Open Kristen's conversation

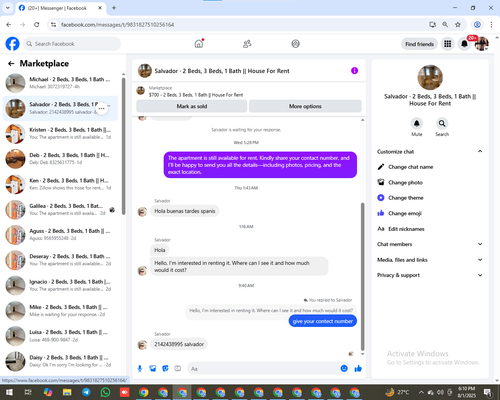coord(60,134)
